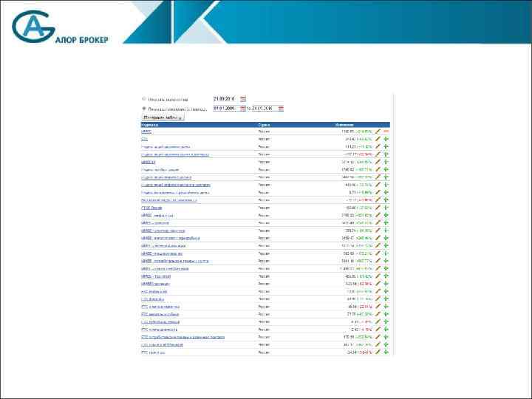Click the Страна column header

(264, 125)
